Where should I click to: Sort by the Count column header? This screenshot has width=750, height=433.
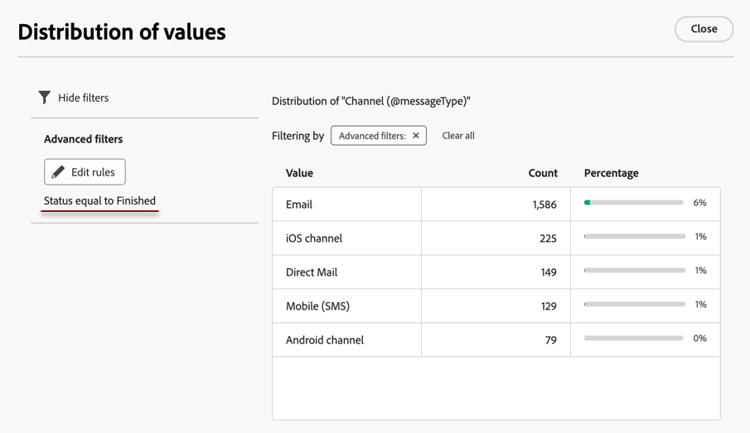click(x=542, y=173)
